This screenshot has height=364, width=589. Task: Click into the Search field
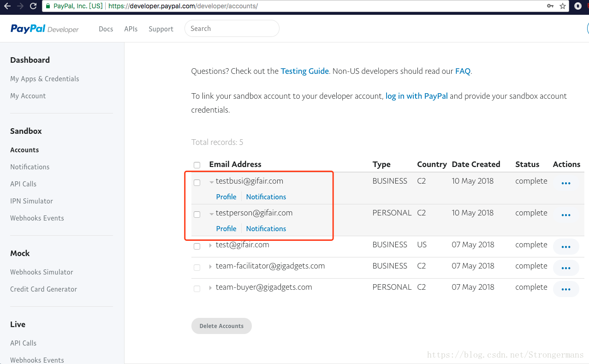tap(232, 29)
